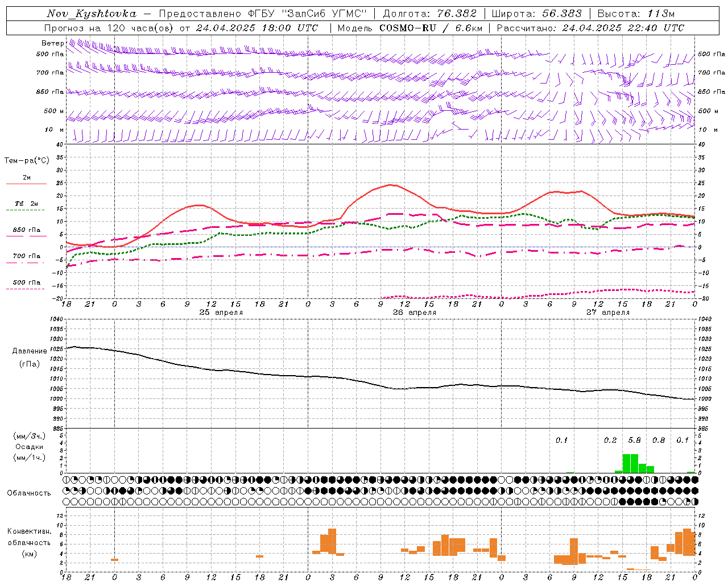Click the Тем-ра(°C) axis title
The width and height of the screenshot is (728, 582).
(27, 161)
